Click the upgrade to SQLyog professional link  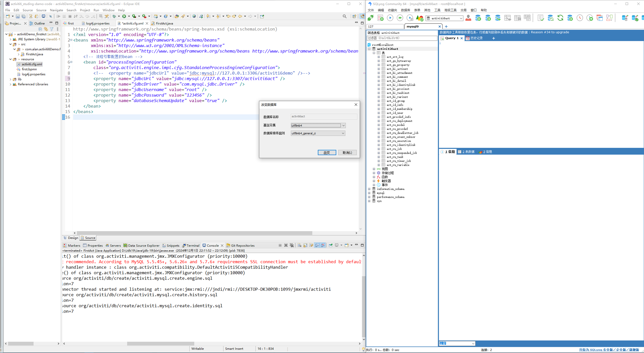tap(609, 350)
